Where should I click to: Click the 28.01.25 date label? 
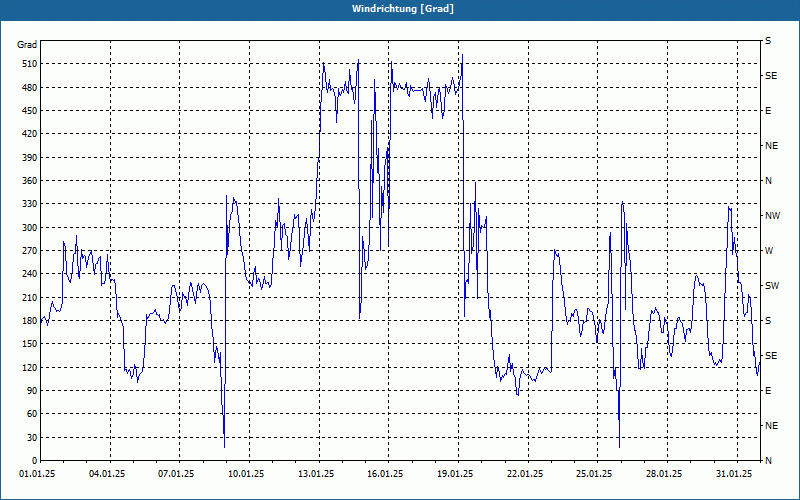point(664,474)
